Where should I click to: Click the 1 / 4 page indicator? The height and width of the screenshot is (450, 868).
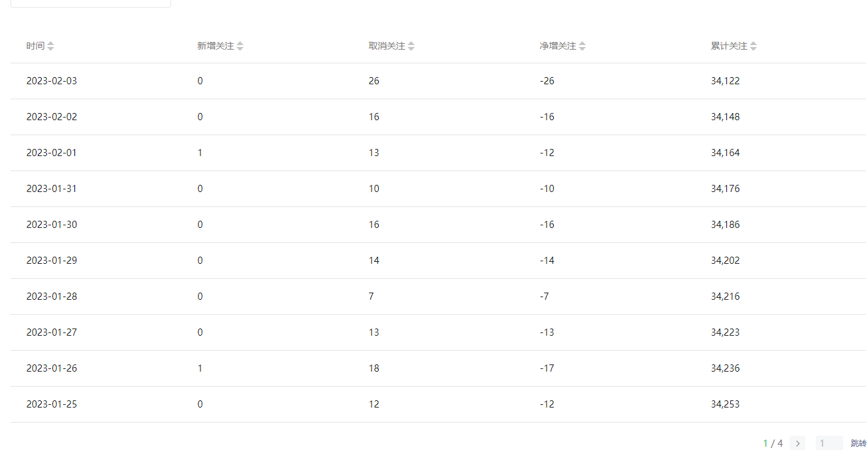pyautogui.click(x=773, y=443)
